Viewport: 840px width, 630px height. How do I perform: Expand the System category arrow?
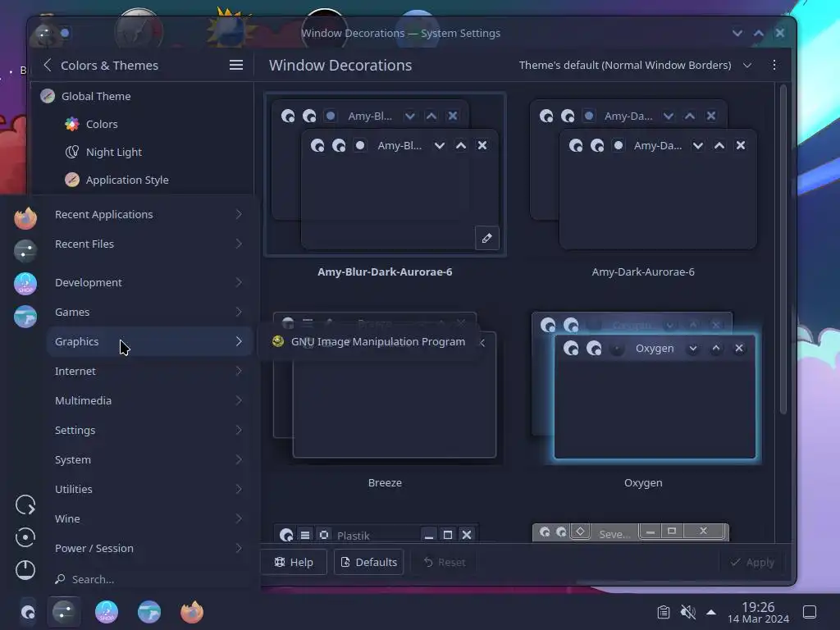click(x=239, y=459)
